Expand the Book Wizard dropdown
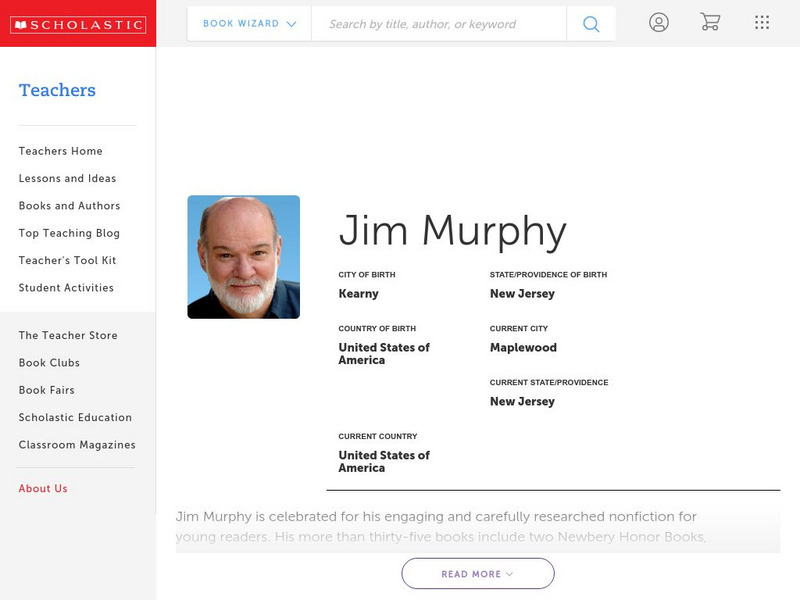The image size is (800, 600). point(243,22)
